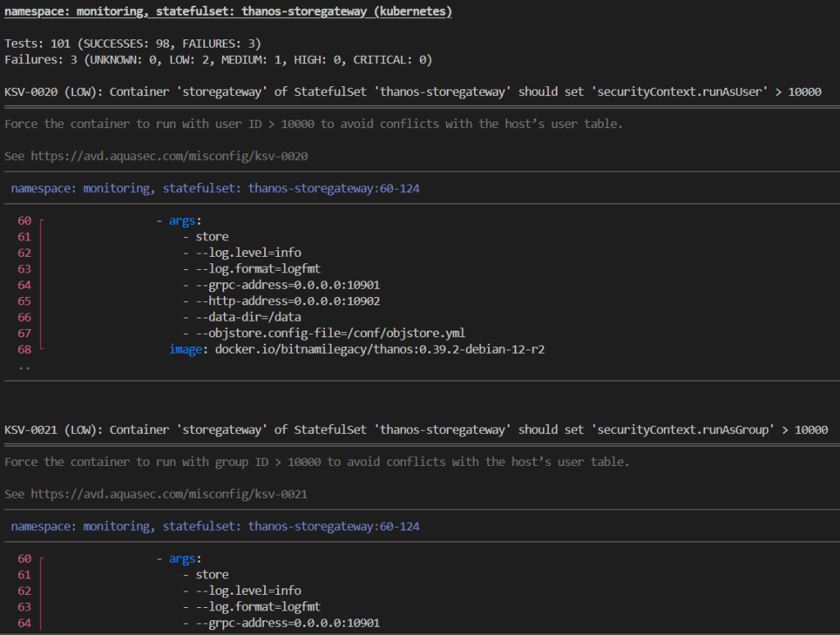Open the avd.aquasec.com ksv-0021 link
This screenshot has width=840, height=635.
click(x=169, y=494)
